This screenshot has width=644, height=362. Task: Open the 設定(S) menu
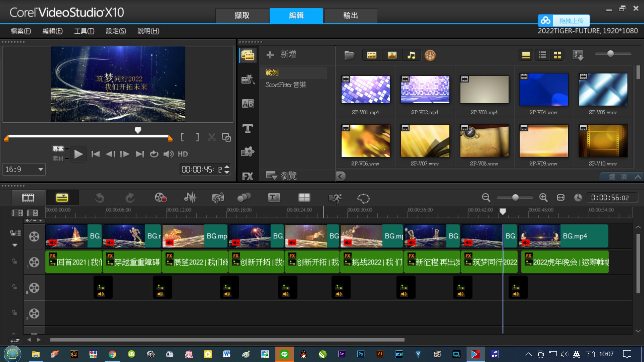click(x=116, y=31)
